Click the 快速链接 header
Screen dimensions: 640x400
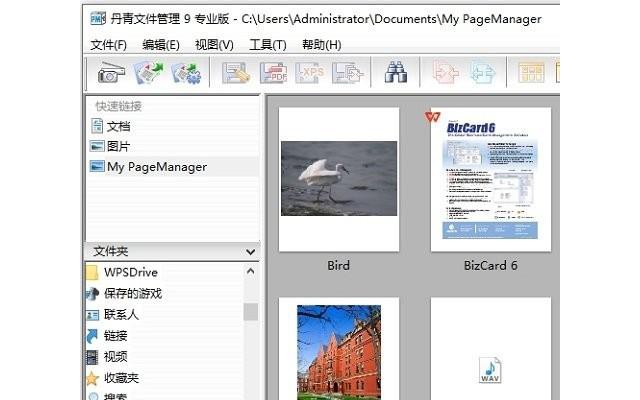pos(118,106)
